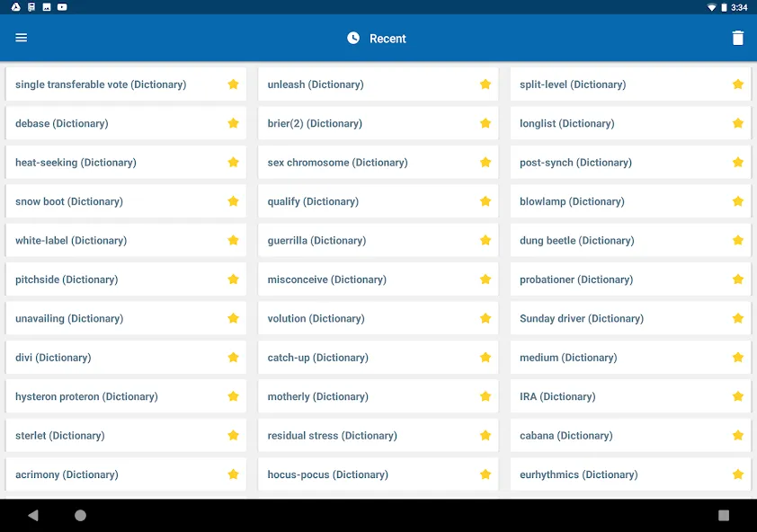Remove star from eurhythmics entry
757x532 pixels.
tap(738, 474)
